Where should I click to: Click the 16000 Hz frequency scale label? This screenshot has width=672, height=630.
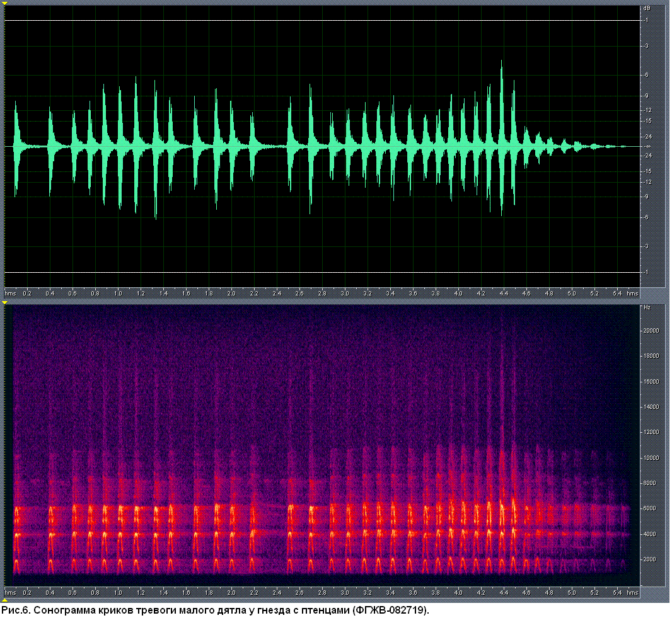click(651, 382)
